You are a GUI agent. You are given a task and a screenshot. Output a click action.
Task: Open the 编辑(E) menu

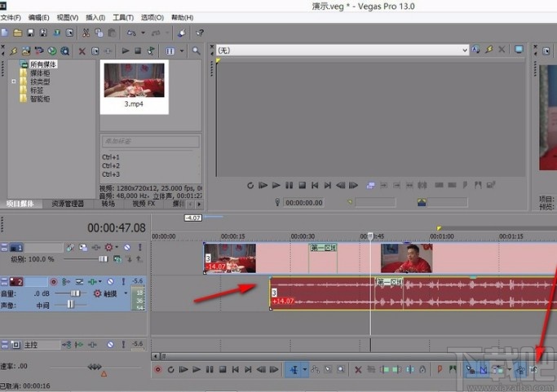pos(38,17)
